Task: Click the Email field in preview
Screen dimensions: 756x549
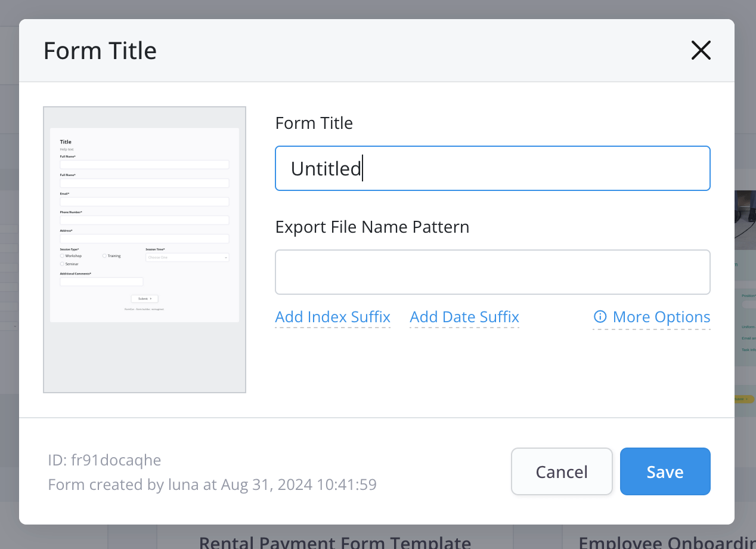Action: [x=144, y=202]
